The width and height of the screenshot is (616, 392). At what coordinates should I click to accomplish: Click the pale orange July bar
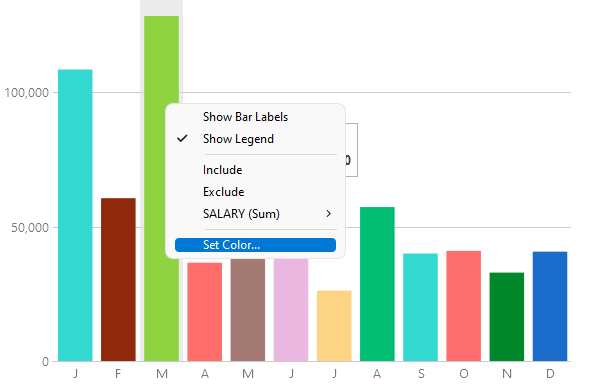coord(334,326)
